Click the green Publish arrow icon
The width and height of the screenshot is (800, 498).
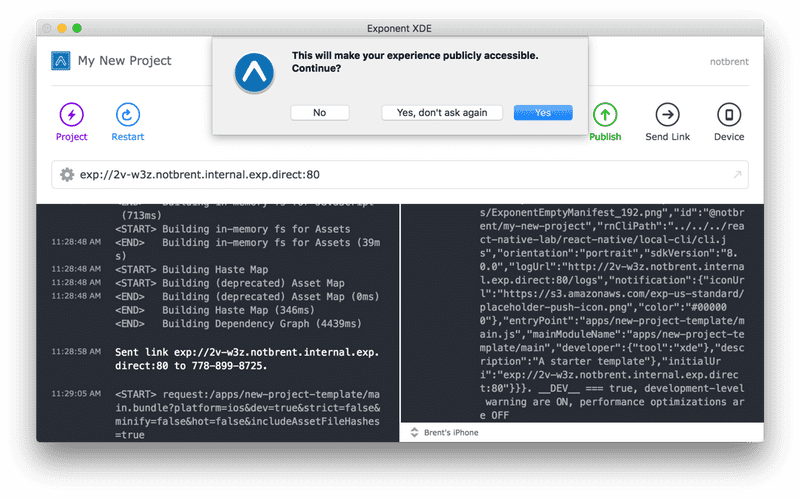[605, 114]
